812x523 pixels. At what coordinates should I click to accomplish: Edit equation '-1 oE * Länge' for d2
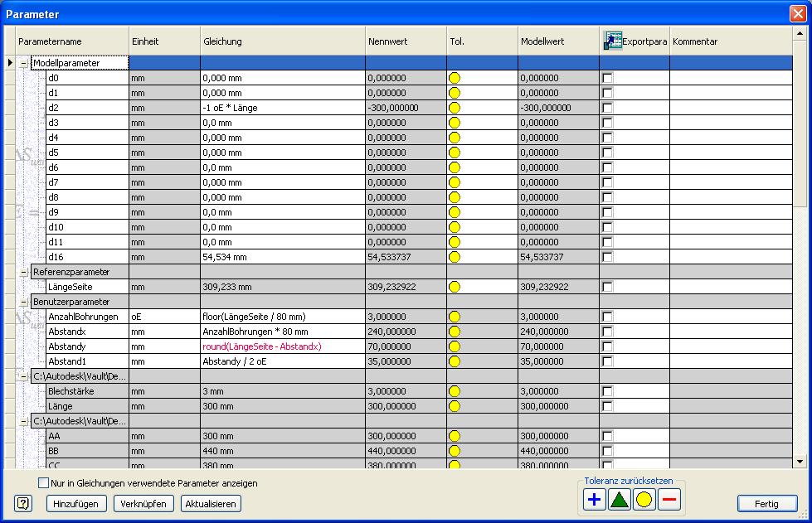pos(283,108)
